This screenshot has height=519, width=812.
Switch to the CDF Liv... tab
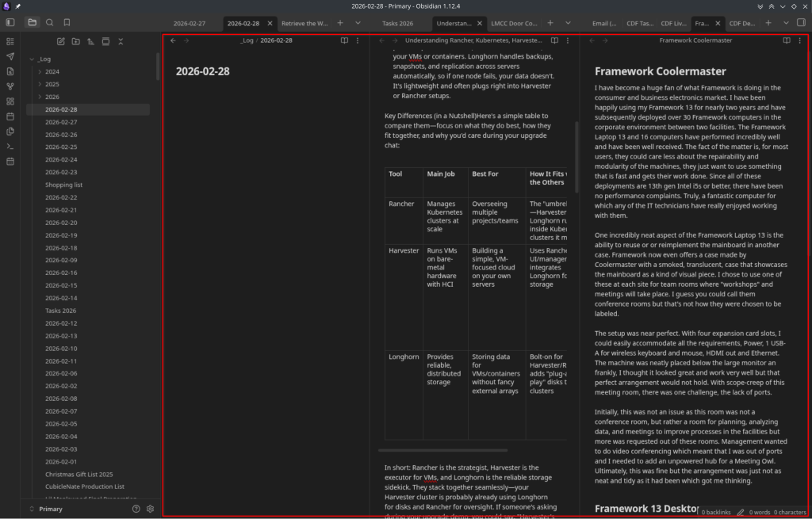(x=674, y=23)
